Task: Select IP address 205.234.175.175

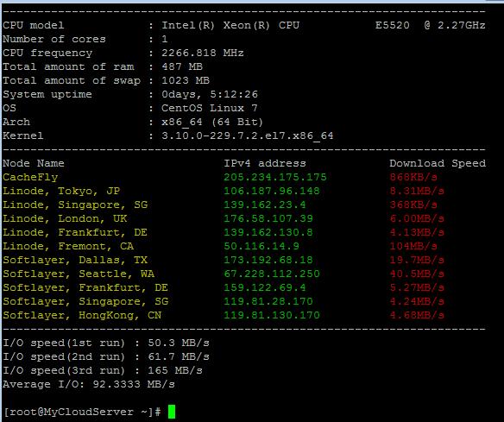Action: [274, 177]
